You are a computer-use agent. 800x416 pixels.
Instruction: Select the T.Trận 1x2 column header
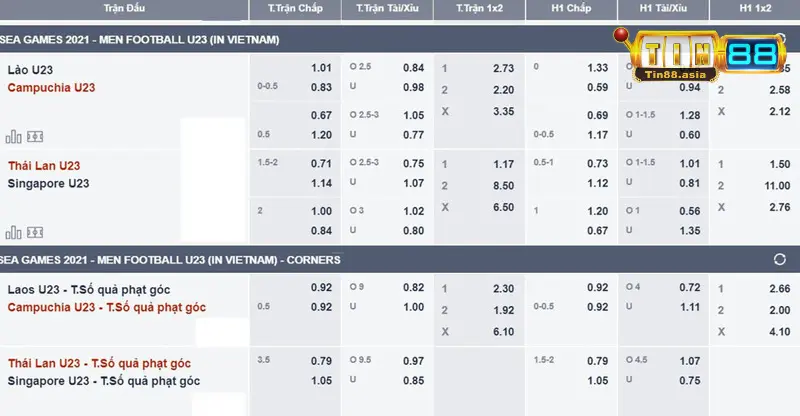480,8
